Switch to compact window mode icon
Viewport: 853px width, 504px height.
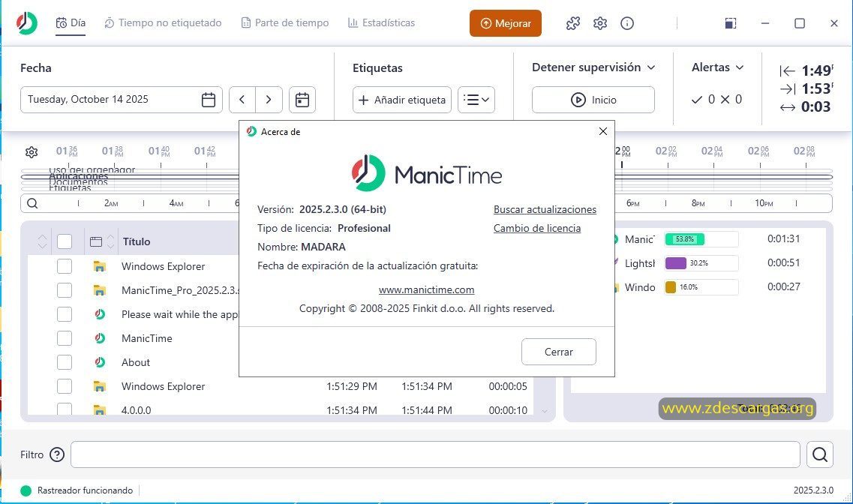coord(731,23)
